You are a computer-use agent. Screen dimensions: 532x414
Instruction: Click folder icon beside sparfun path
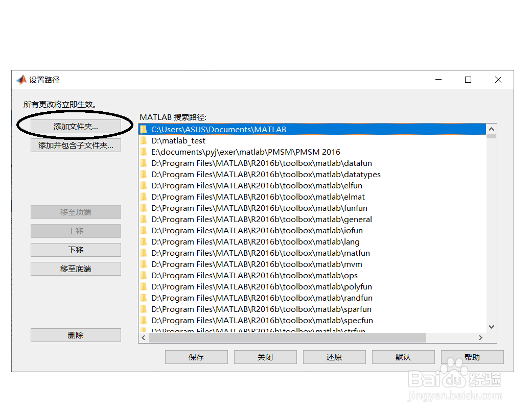pyautogui.click(x=144, y=309)
